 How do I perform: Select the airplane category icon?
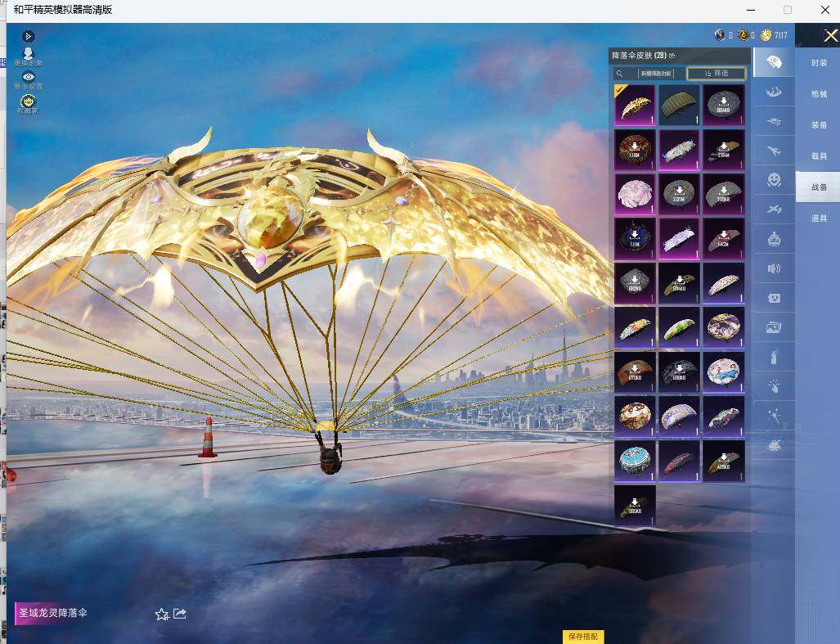pyautogui.click(x=774, y=151)
